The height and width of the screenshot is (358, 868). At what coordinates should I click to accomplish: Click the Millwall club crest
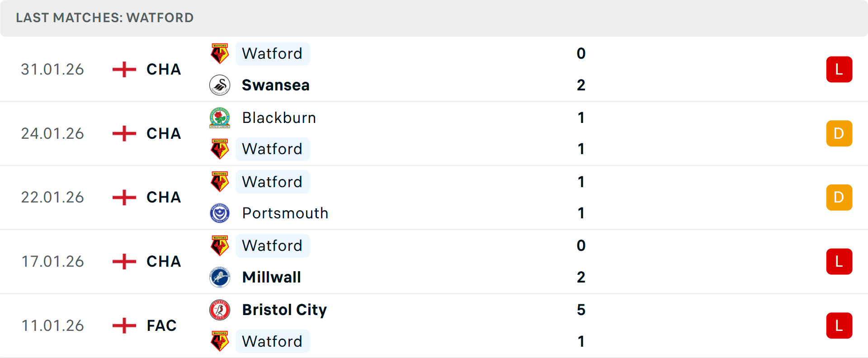click(220, 277)
